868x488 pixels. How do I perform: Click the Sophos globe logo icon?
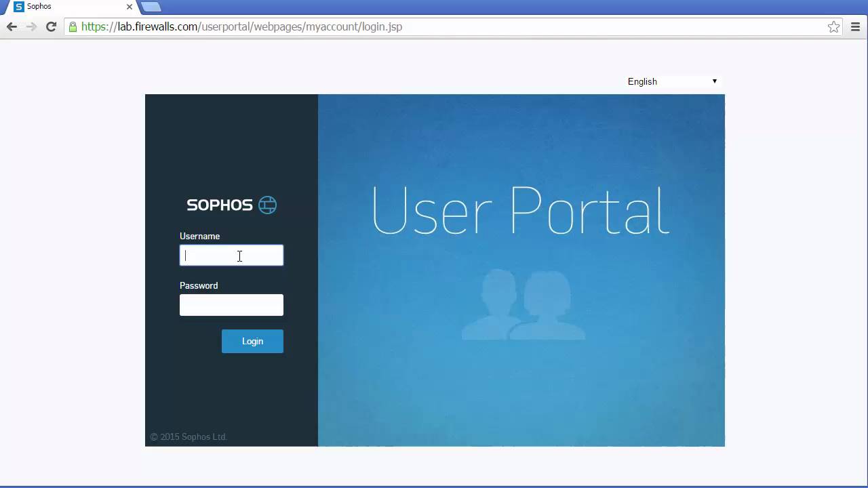click(268, 205)
